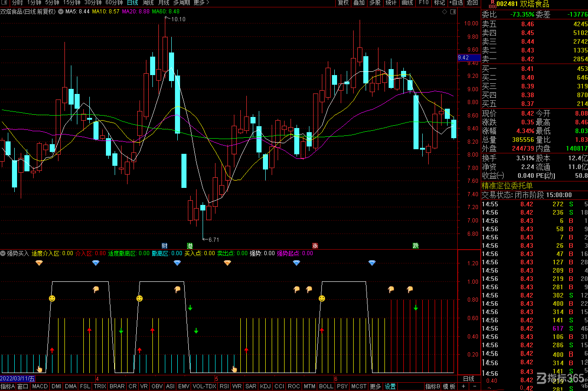Select the 指标B tab

pos(432,386)
